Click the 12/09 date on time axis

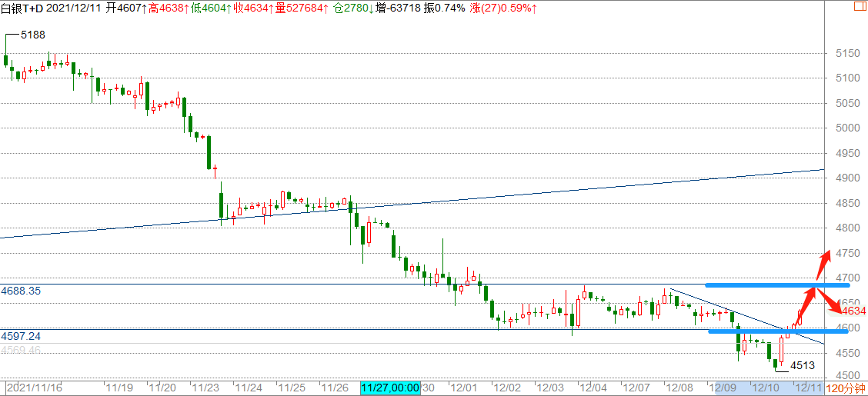coord(726,389)
